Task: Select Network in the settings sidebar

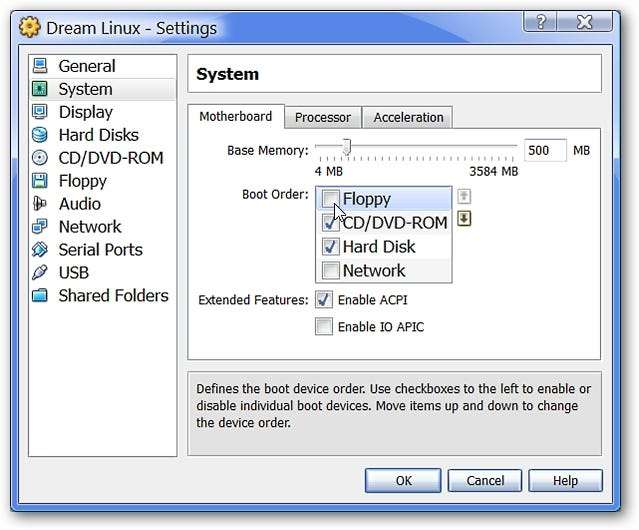Action: click(x=103, y=227)
